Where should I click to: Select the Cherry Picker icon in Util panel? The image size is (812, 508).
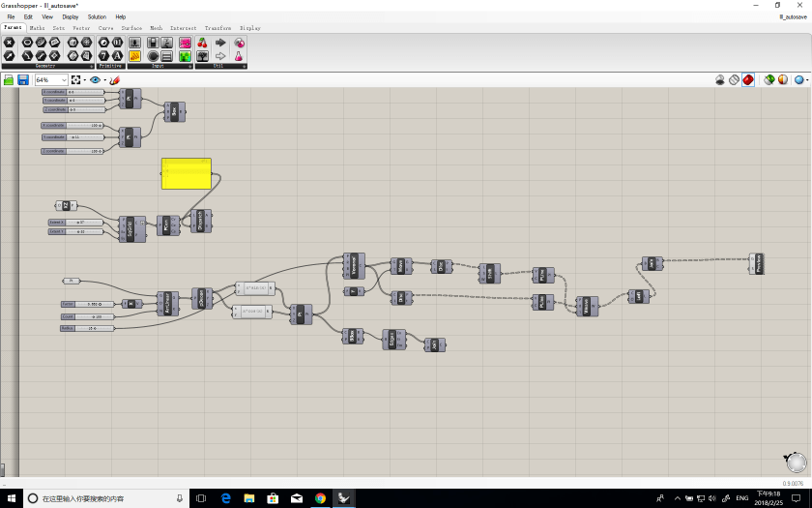pos(202,43)
